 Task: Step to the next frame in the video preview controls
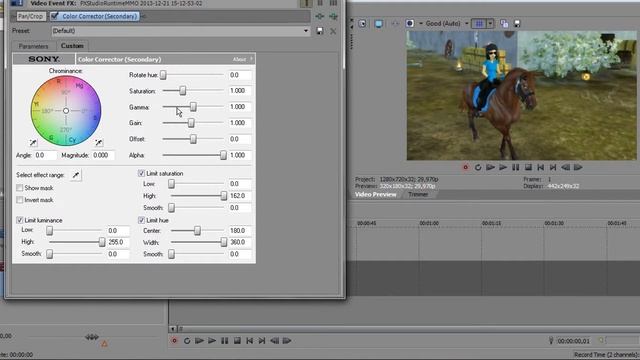[x=578, y=167]
